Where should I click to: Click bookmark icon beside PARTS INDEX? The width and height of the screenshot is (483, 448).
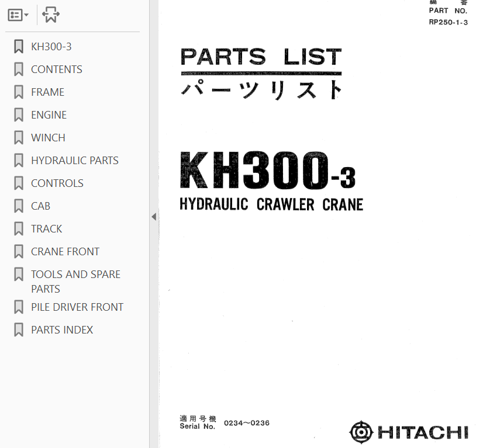19,330
